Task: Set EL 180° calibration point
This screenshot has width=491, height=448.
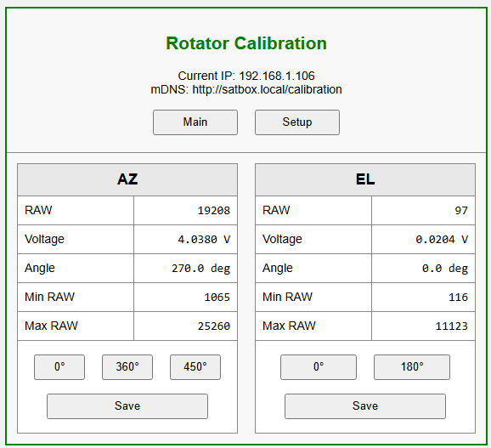Action: pyautogui.click(x=412, y=367)
